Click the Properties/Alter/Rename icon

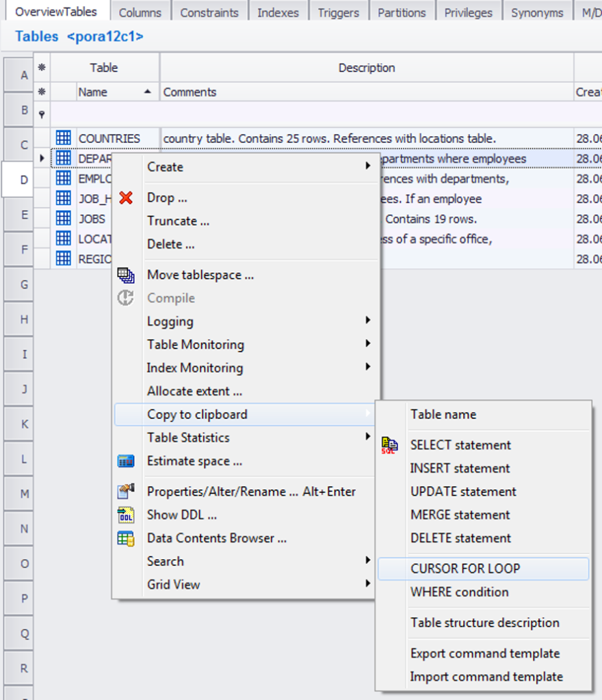(x=126, y=491)
